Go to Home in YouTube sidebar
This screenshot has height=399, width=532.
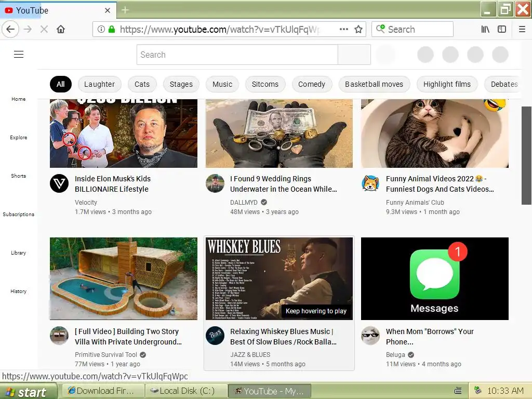[18, 99]
